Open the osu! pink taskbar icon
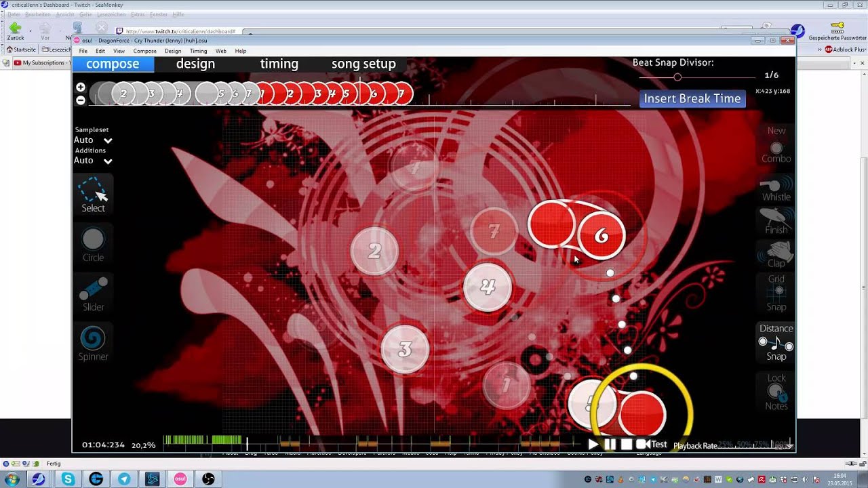 pos(180,479)
